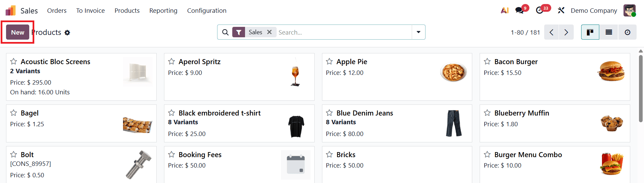644x183 pixels.
Task: Switch to activity view
Action: (627, 32)
